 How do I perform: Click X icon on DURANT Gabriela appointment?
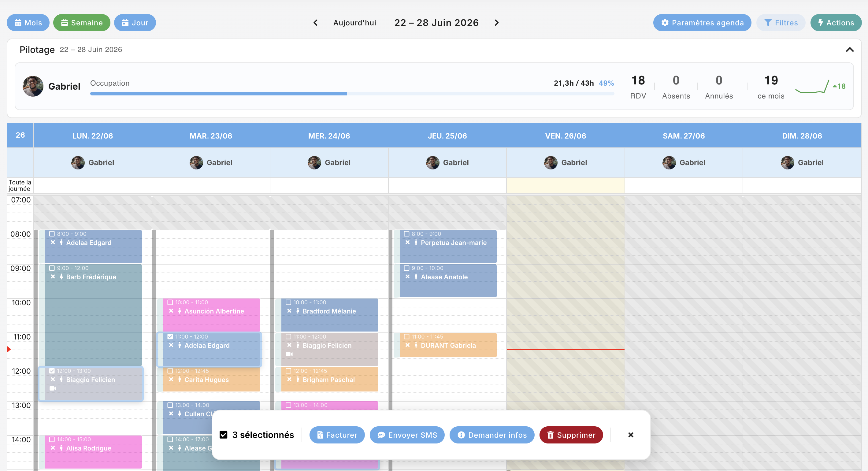408,345
